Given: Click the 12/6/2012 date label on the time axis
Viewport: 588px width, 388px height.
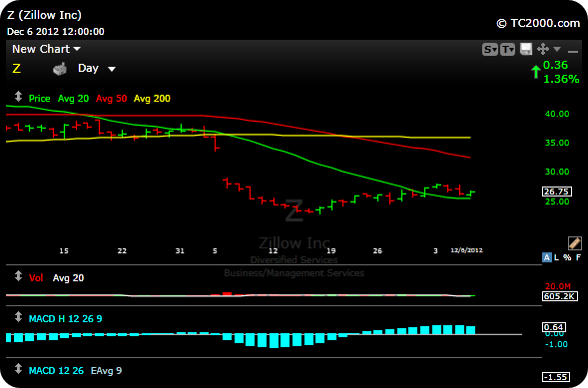Looking at the screenshot, I should point(466,250).
